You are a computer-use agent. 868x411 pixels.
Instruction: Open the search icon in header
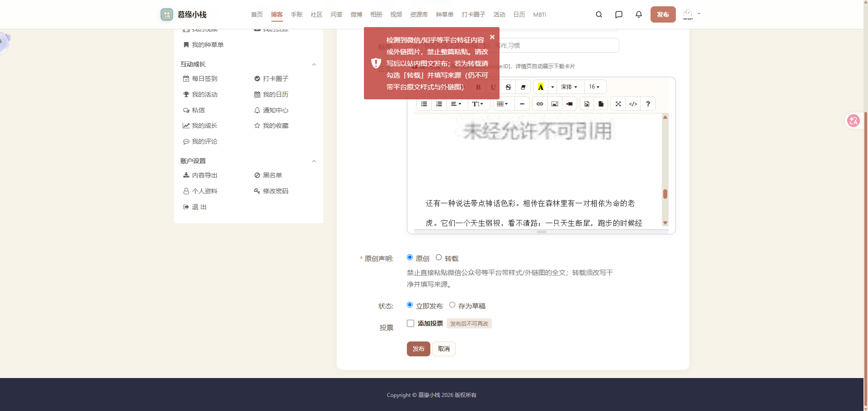(599, 14)
